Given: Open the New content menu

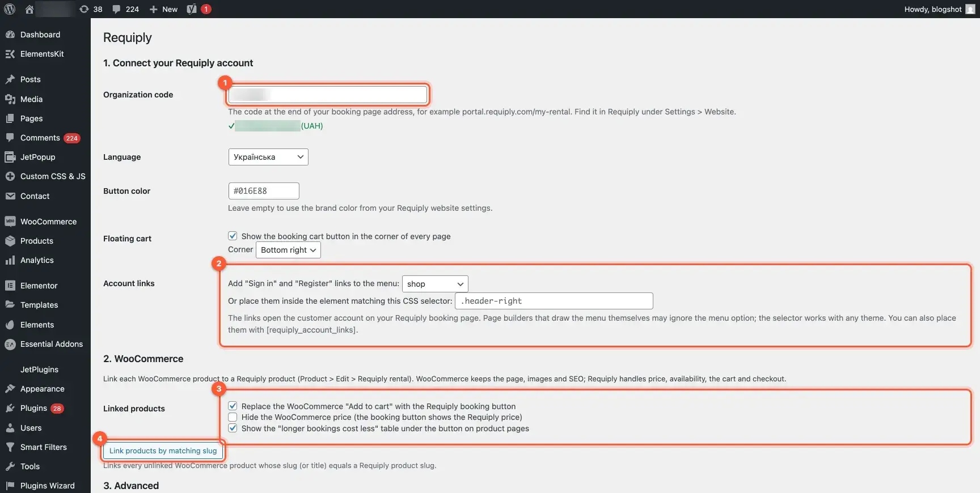Looking at the screenshot, I should point(163,9).
